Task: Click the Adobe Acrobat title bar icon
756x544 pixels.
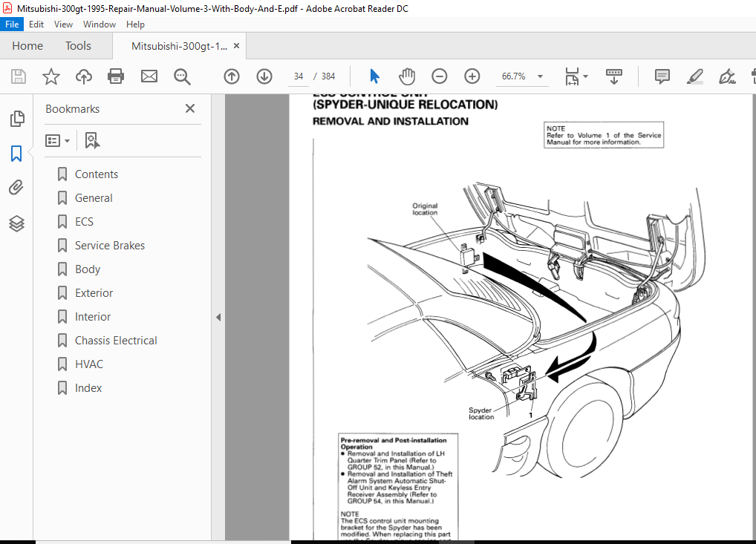Action: tap(7, 8)
